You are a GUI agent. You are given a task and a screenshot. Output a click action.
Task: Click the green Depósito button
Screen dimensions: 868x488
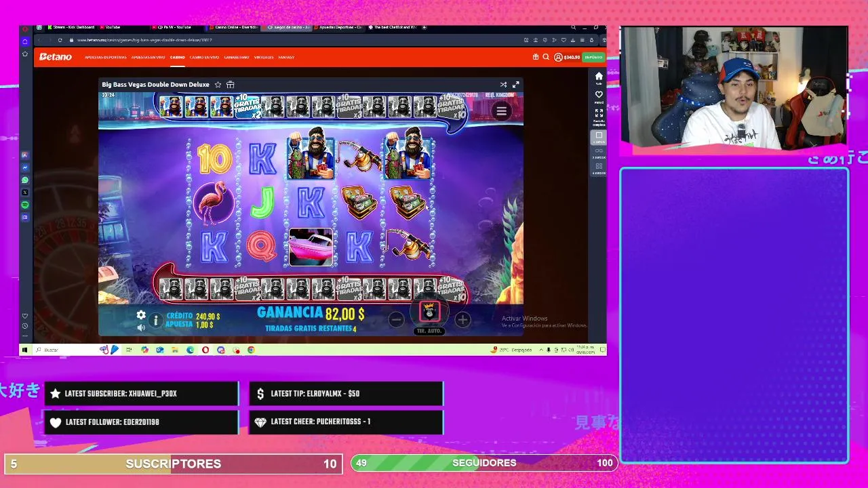(593, 57)
